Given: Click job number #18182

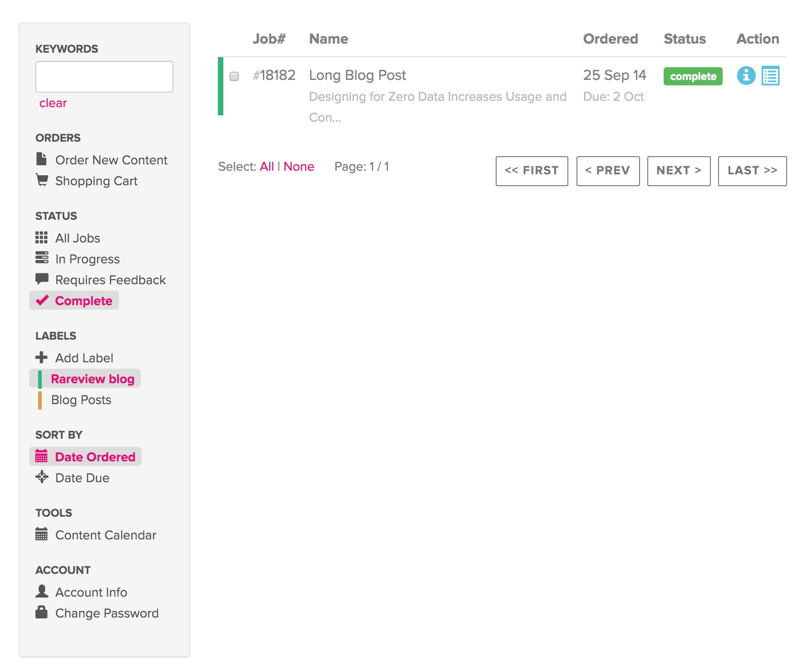Looking at the screenshot, I should tap(274, 75).
